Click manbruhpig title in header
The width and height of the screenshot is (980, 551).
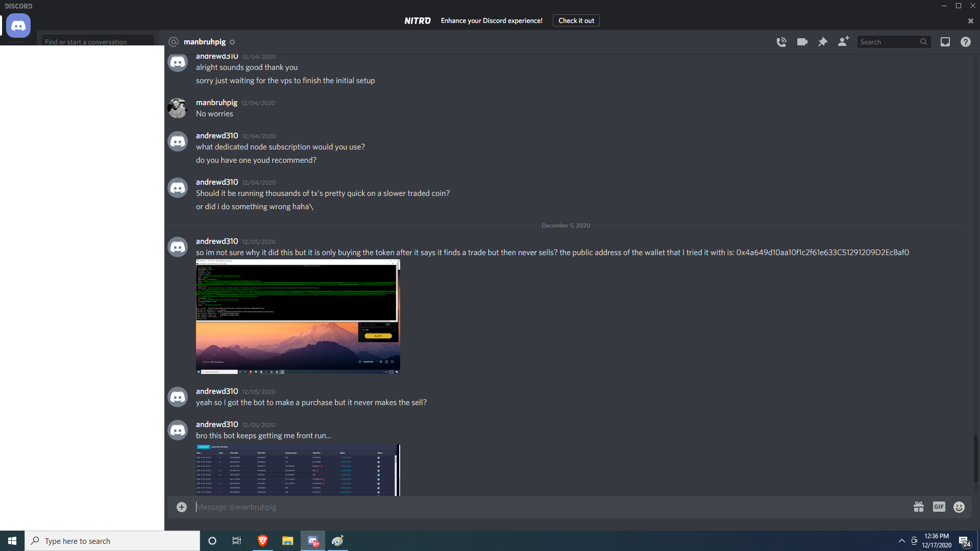click(x=205, y=42)
